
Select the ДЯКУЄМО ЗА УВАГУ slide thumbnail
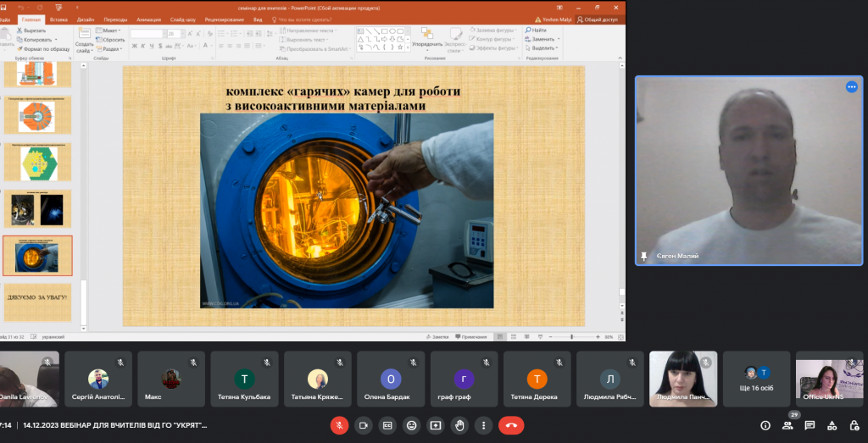click(37, 302)
